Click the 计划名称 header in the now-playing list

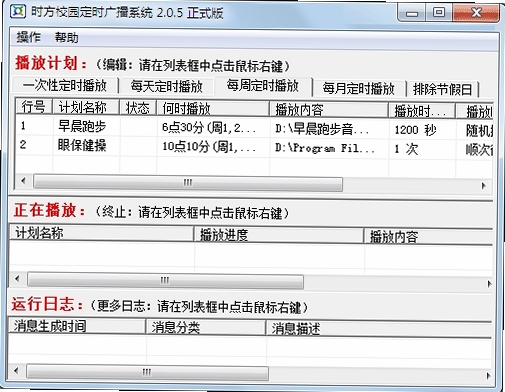pyautogui.click(x=101, y=233)
